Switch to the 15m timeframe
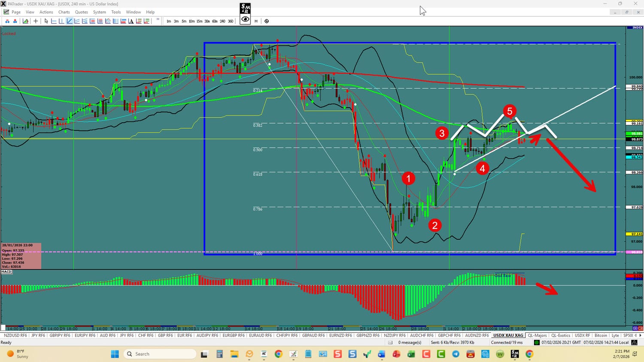 [199, 21]
